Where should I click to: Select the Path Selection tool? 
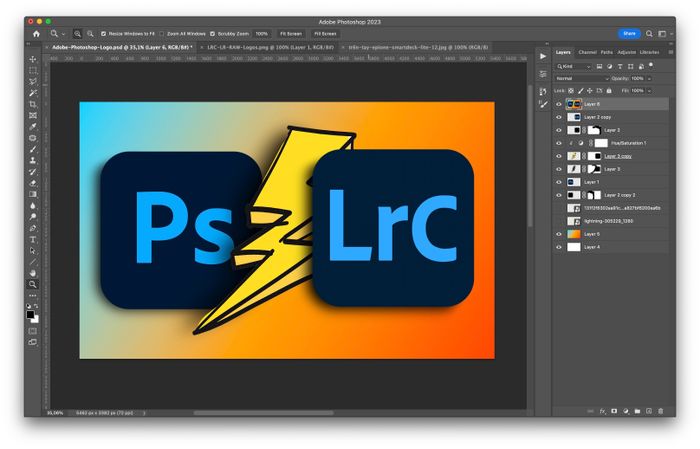33,251
